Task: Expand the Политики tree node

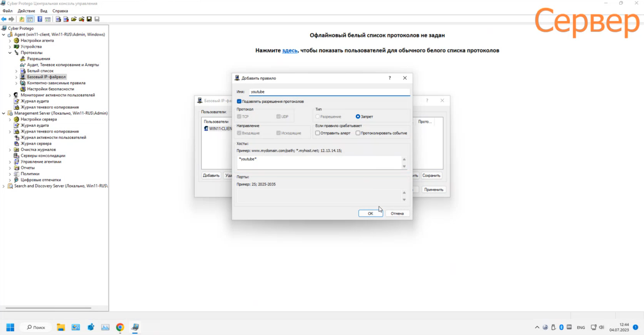Action: tap(10, 174)
